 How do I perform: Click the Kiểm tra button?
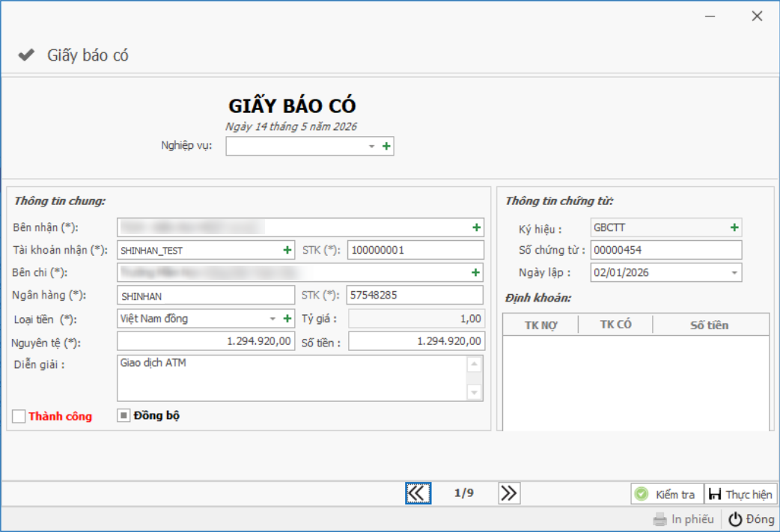pyautogui.click(x=667, y=494)
